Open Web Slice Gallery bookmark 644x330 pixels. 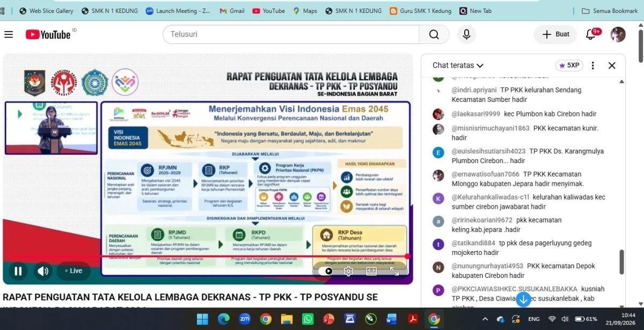[46, 11]
